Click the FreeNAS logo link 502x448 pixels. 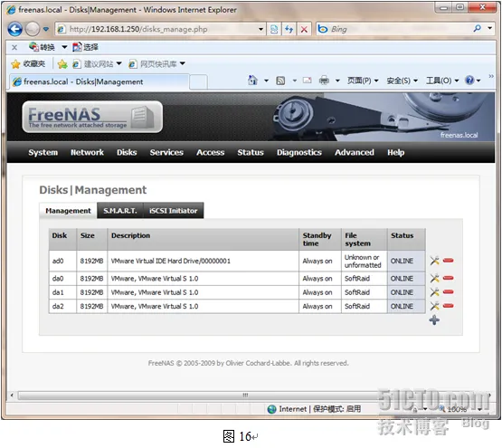pos(92,117)
